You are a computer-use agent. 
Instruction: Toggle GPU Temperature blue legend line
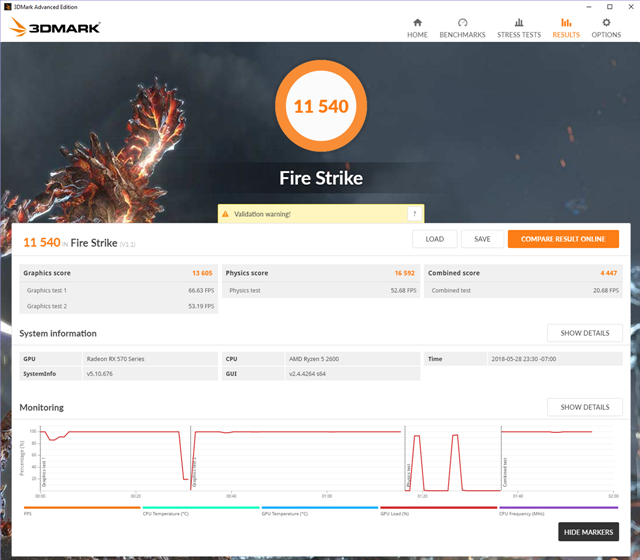tap(320, 508)
